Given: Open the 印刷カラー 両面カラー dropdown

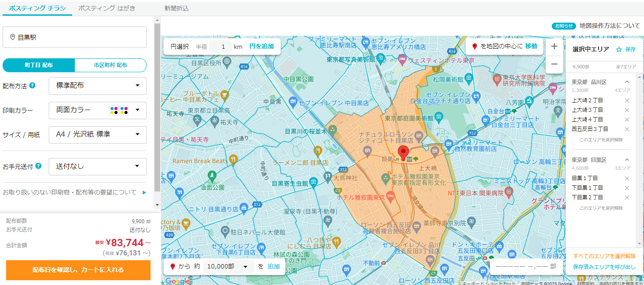Looking at the screenshot, I should tap(97, 111).
